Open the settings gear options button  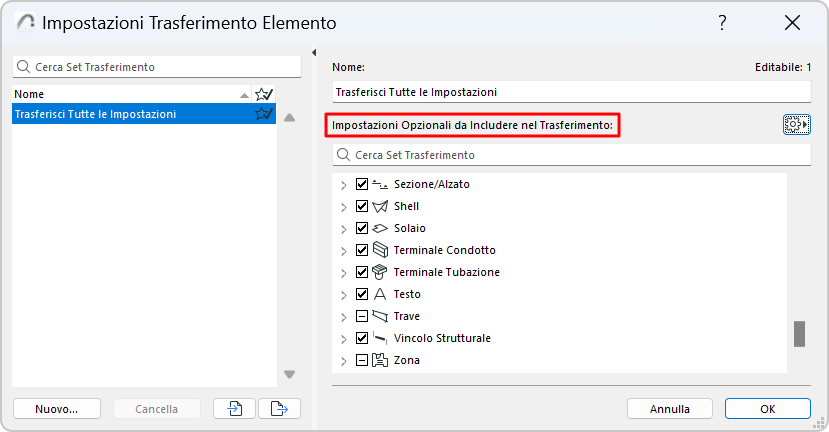pyautogui.click(x=797, y=125)
